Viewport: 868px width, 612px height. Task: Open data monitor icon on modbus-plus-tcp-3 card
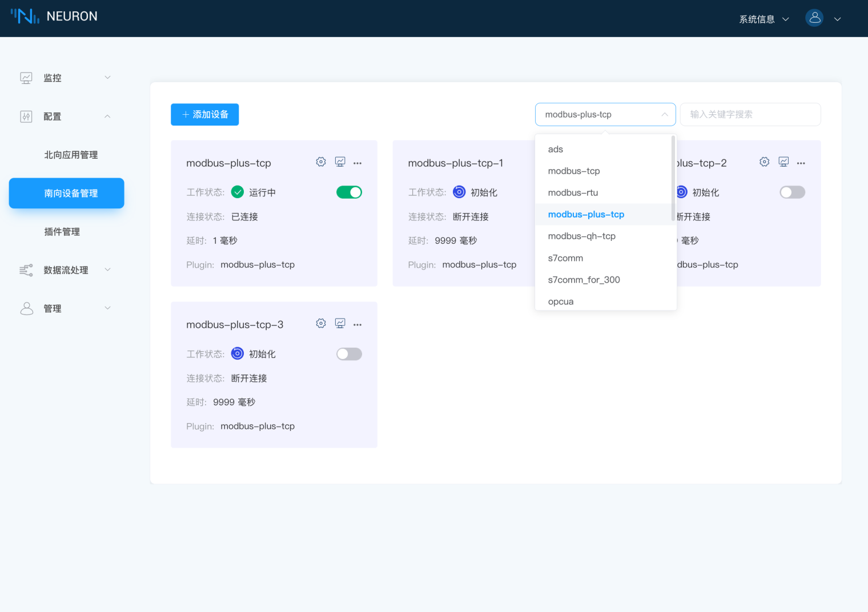pos(340,324)
